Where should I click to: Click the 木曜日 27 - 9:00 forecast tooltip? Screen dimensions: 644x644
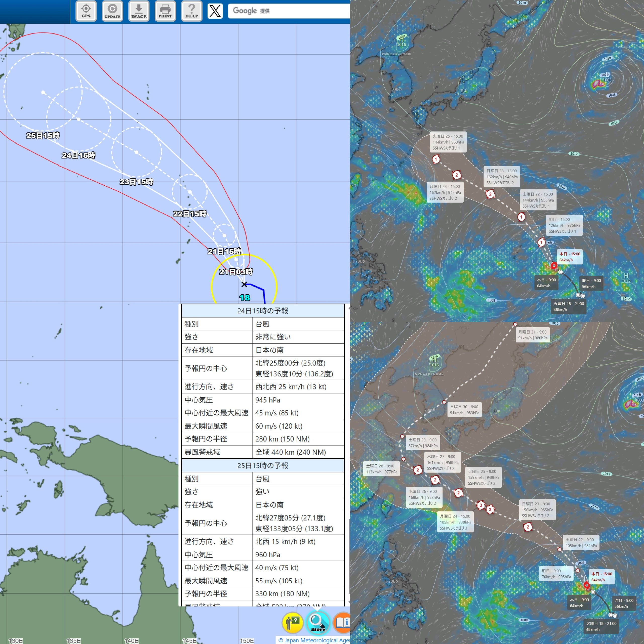tap(443, 462)
